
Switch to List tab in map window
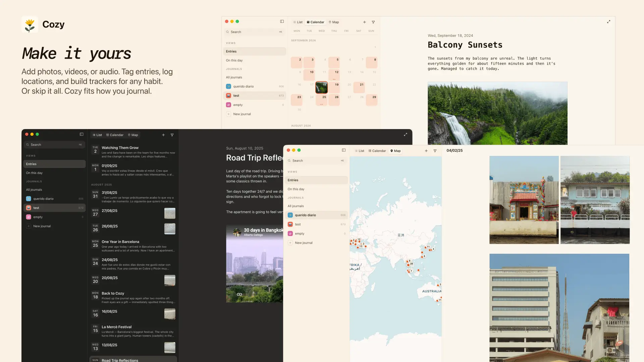[360, 151]
